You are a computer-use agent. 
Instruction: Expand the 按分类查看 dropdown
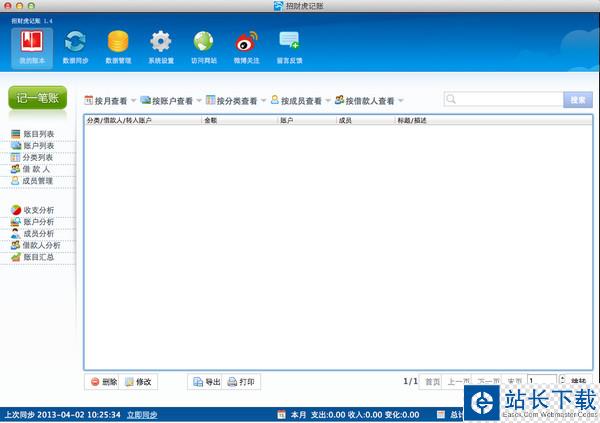pos(236,101)
